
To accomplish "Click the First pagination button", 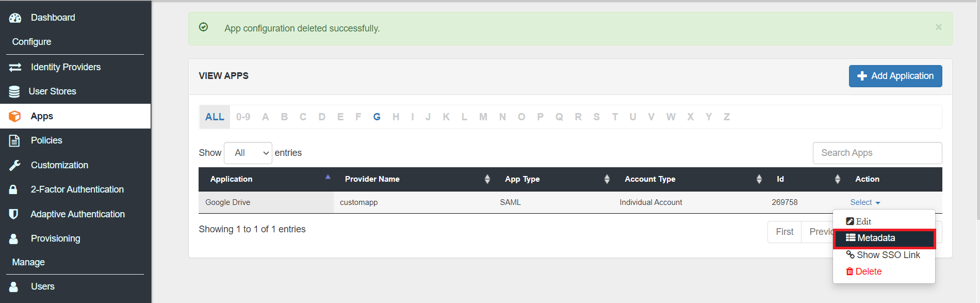I will click(784, 232).
